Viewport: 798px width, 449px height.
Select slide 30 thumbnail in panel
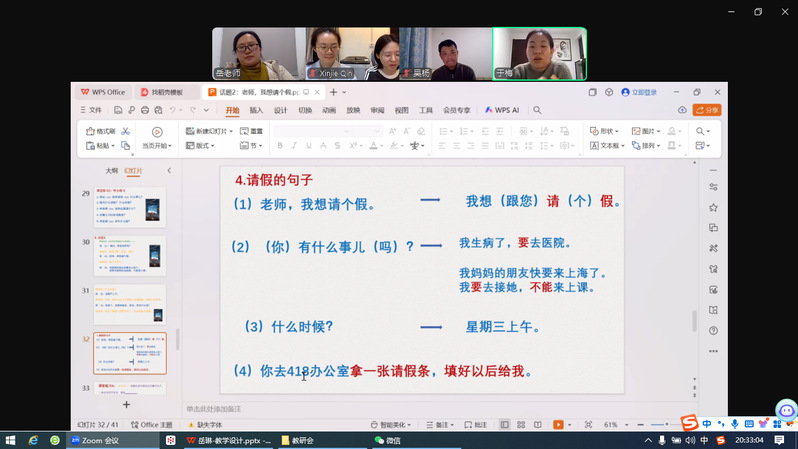[x=130, y=257]
